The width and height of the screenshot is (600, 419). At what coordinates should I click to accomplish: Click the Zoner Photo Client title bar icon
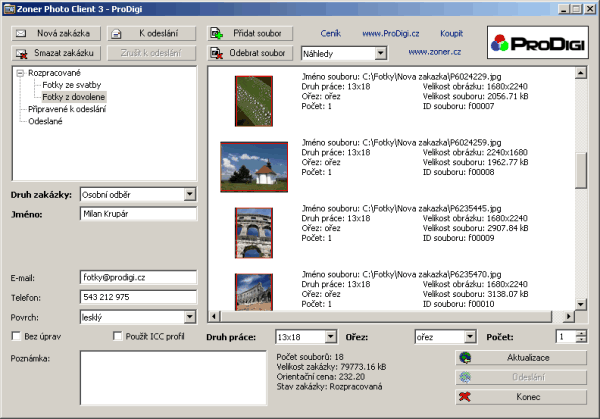9,9
